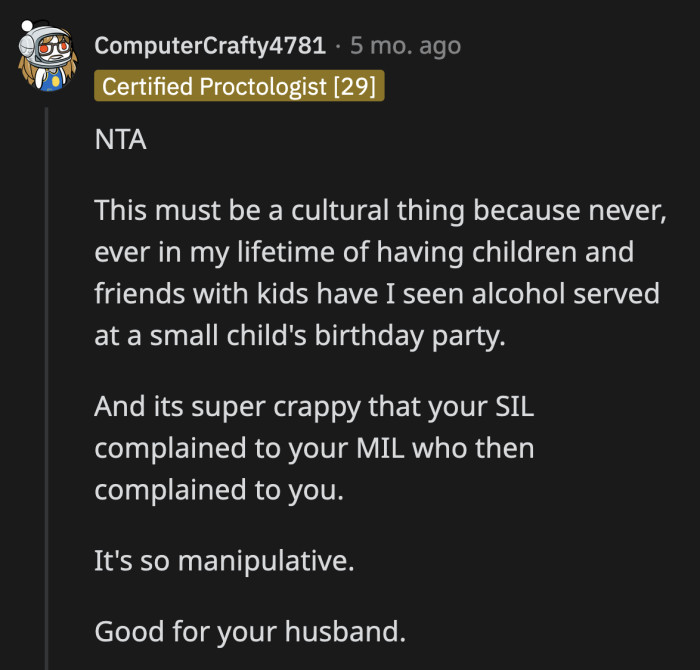Collapse the comment using the thread line

click(46, 390)
